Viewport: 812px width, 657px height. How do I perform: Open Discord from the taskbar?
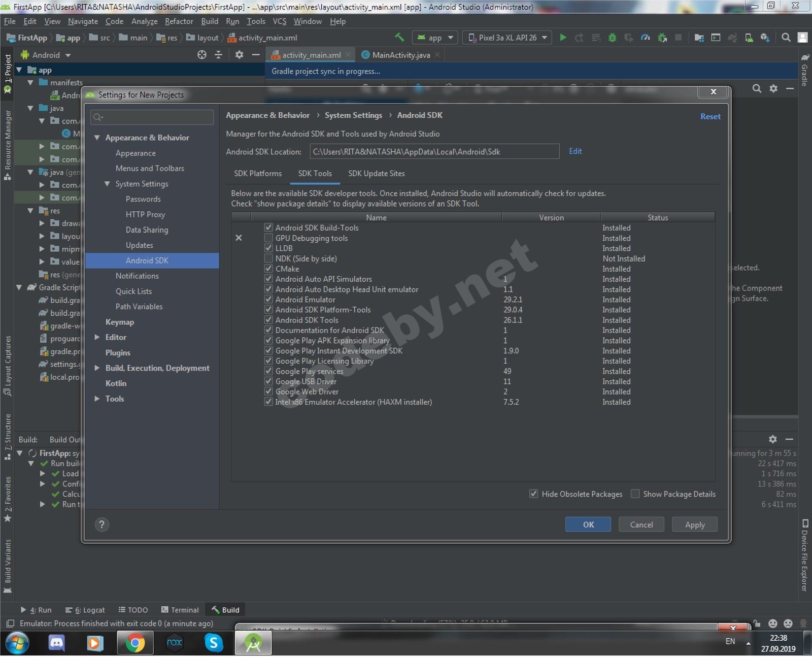[57, 643]
